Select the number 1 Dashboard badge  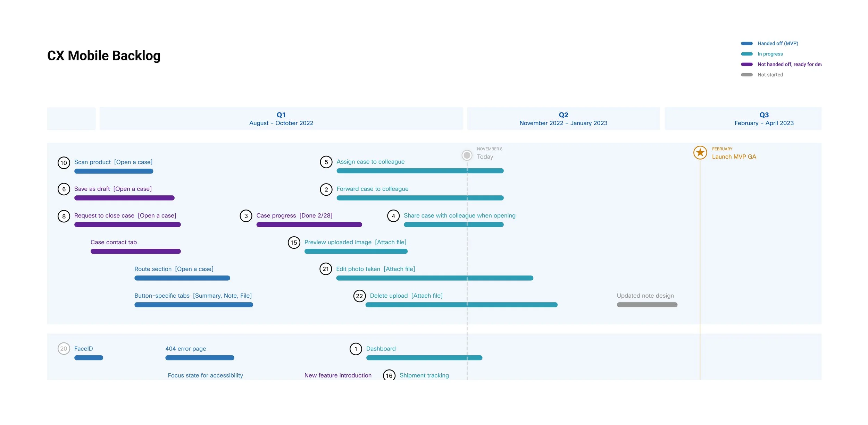(356, 349)
